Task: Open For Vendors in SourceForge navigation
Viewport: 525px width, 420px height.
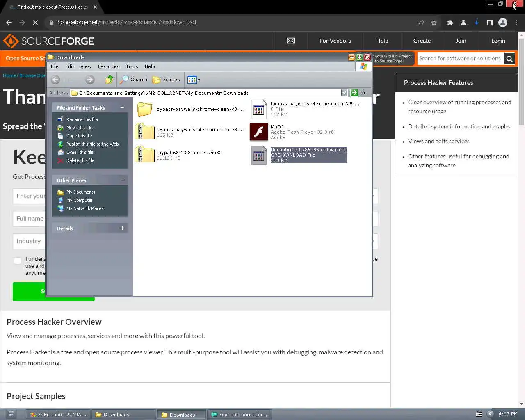Action: pos(335,41)
